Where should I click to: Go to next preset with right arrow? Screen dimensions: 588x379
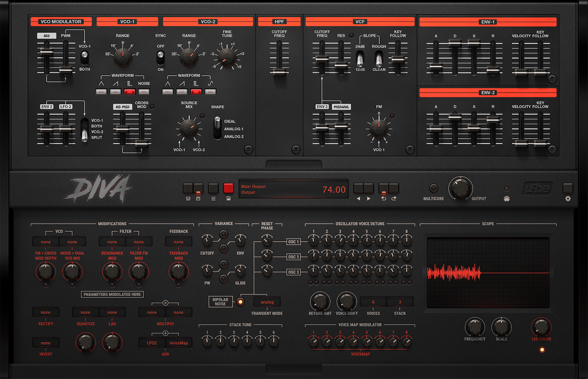(x=368, y=188)
